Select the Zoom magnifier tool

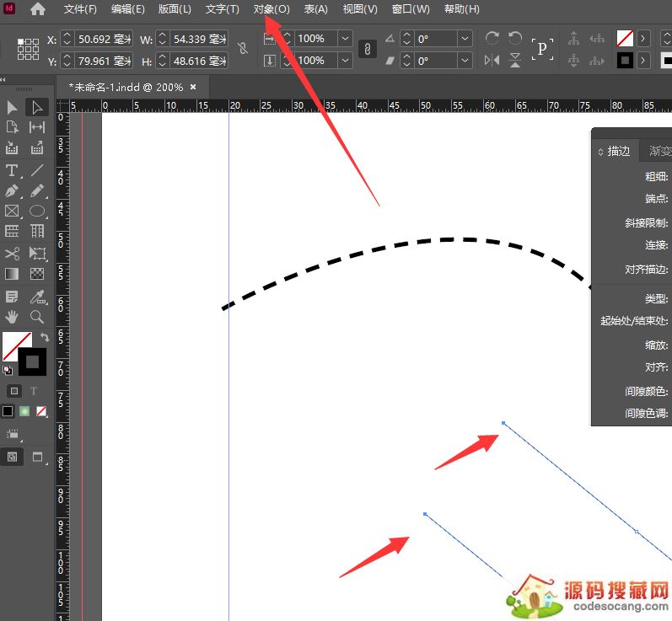tap(37, 317)
